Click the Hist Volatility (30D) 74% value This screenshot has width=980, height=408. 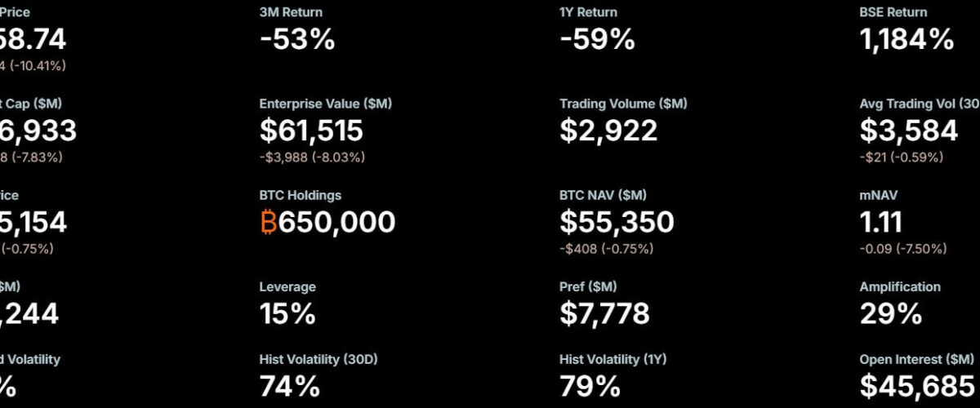(289, 387)
